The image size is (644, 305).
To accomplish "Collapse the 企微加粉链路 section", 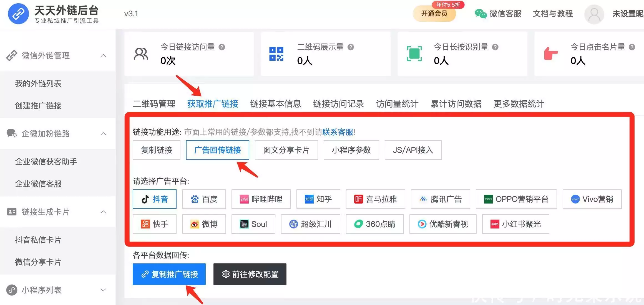I will pyautogui.click(x=103, y=134).
